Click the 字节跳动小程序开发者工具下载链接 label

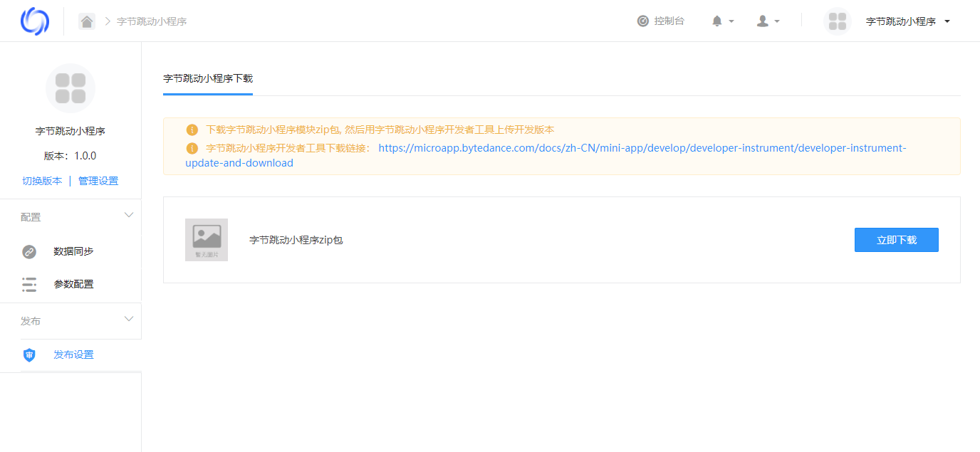pos(288,148)
